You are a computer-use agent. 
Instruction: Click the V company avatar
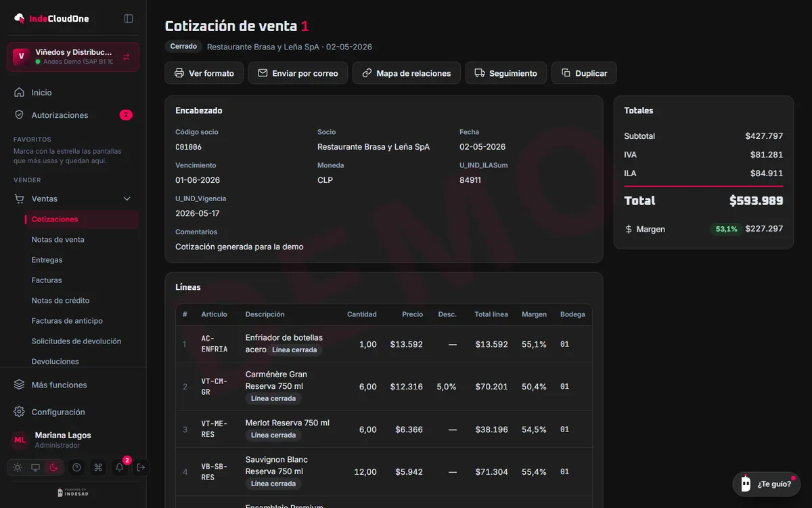point(21,57)
